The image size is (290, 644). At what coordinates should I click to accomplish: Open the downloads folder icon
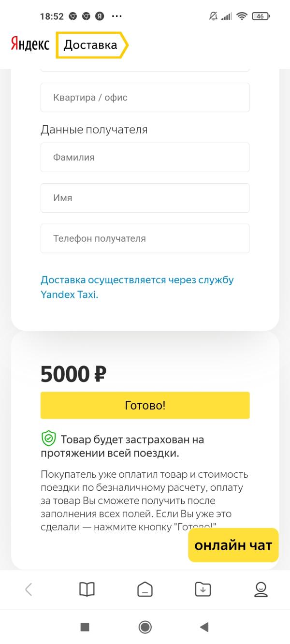203,589
